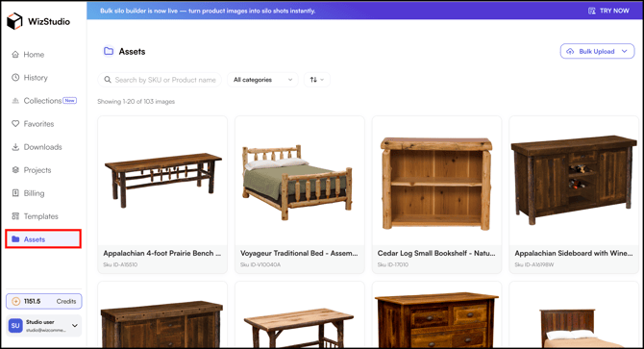Viewport: 644px width, 349px height.
Task: Click the Billing receipt icon
Action: click(15, 193)
